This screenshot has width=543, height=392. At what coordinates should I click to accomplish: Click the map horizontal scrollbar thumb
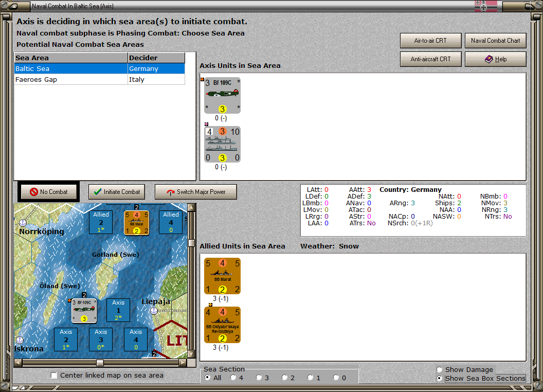tap(100, 363)
